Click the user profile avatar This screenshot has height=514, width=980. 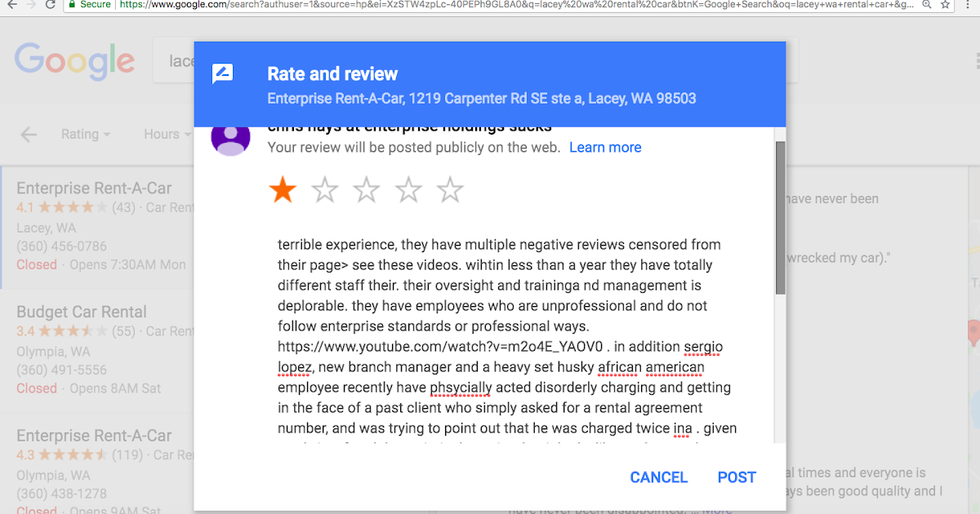click(231, 137)
